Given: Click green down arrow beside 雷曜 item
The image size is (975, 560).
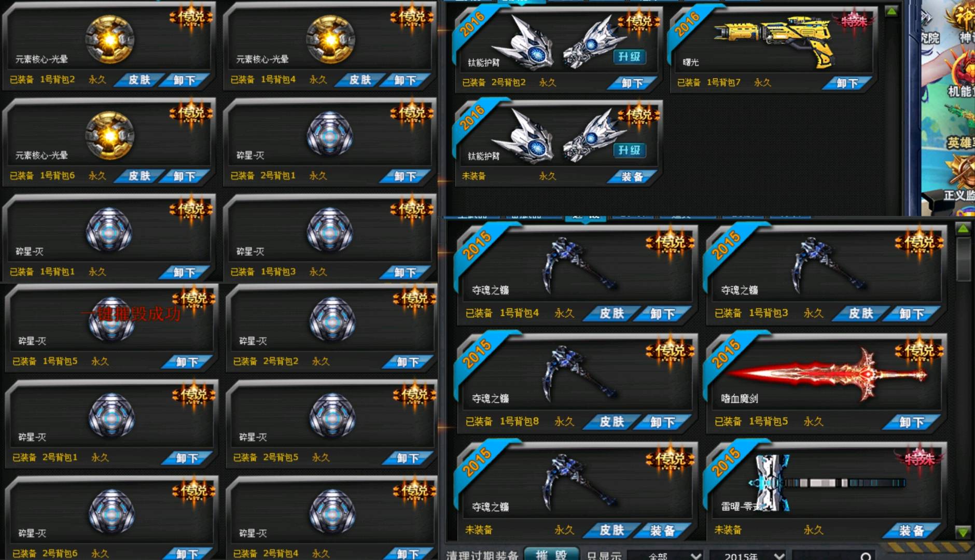Looking at the screenshot, I should (963, 532).
